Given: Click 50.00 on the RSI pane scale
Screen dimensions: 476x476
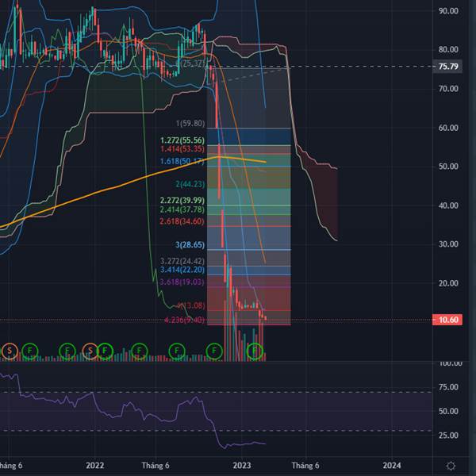Looking at the screenshot, I should click(x=449, y=411).
